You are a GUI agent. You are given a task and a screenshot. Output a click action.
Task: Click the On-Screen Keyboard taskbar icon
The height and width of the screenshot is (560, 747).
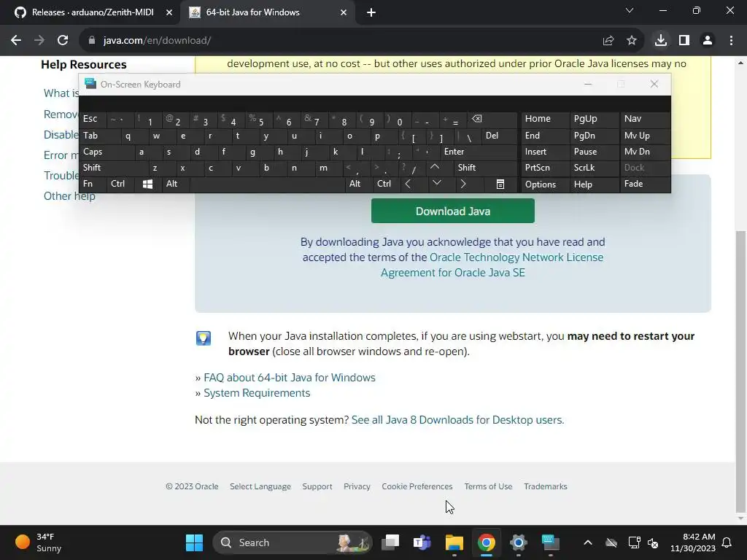pos(550,542)
